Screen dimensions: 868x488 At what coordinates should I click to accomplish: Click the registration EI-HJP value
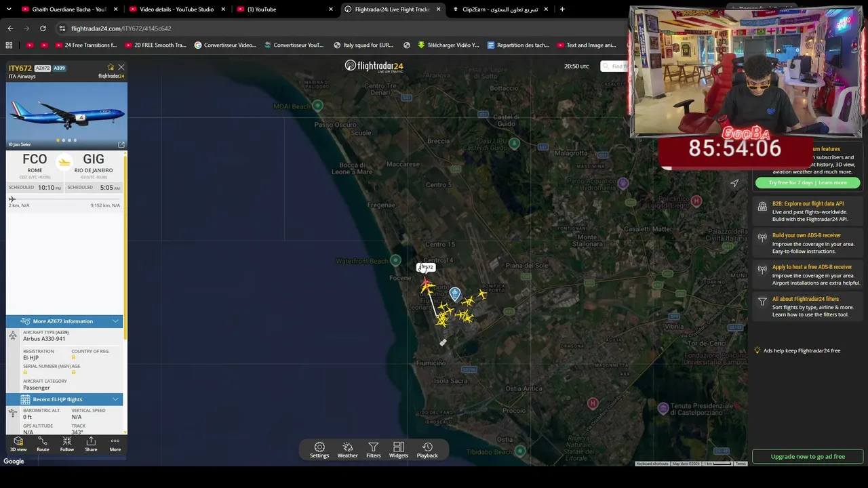(x=31, y=358)
